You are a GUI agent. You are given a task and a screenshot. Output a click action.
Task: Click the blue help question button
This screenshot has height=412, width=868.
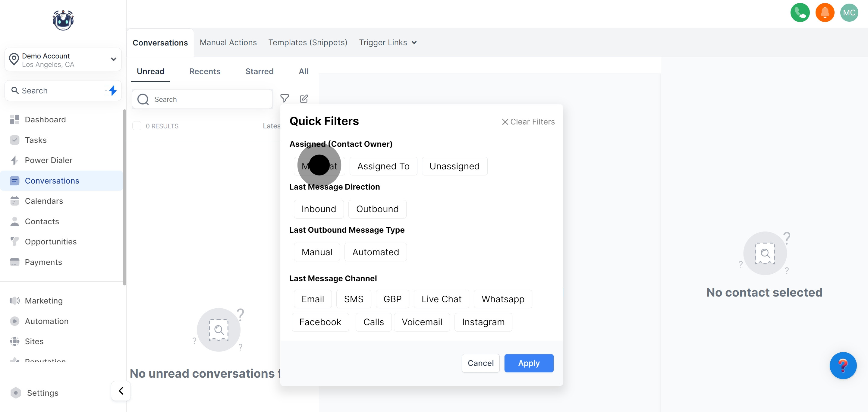[x=843, y=366]
